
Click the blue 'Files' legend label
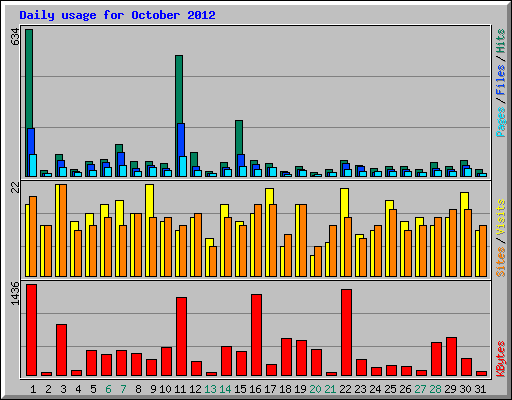pyautogui.click(x=500, y=80)
